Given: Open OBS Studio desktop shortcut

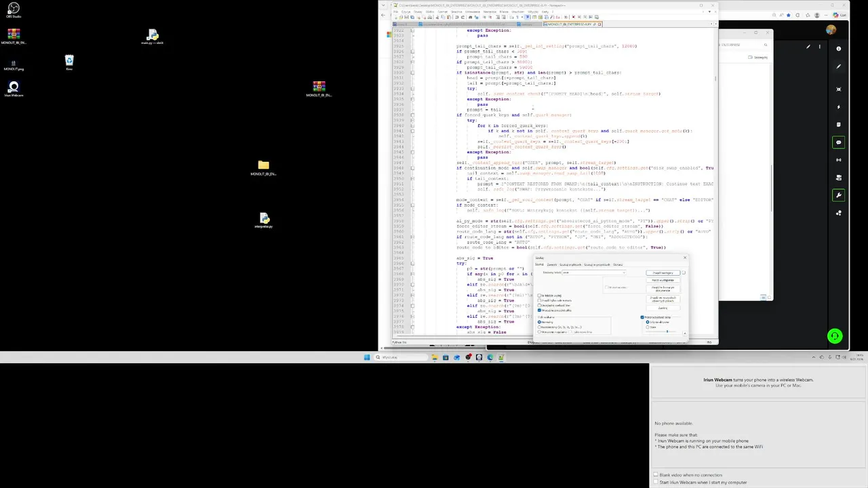Looking at the screenshot, I should click(13, 9).
